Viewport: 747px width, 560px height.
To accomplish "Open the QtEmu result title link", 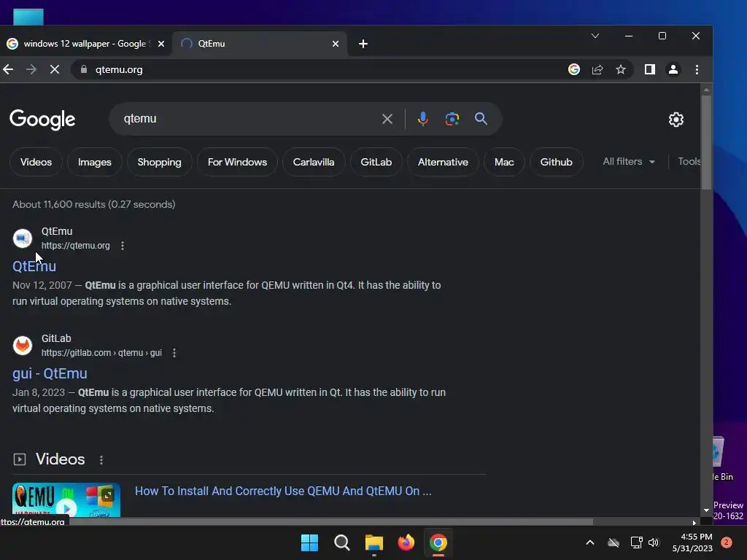I will (x=34, y=266).
